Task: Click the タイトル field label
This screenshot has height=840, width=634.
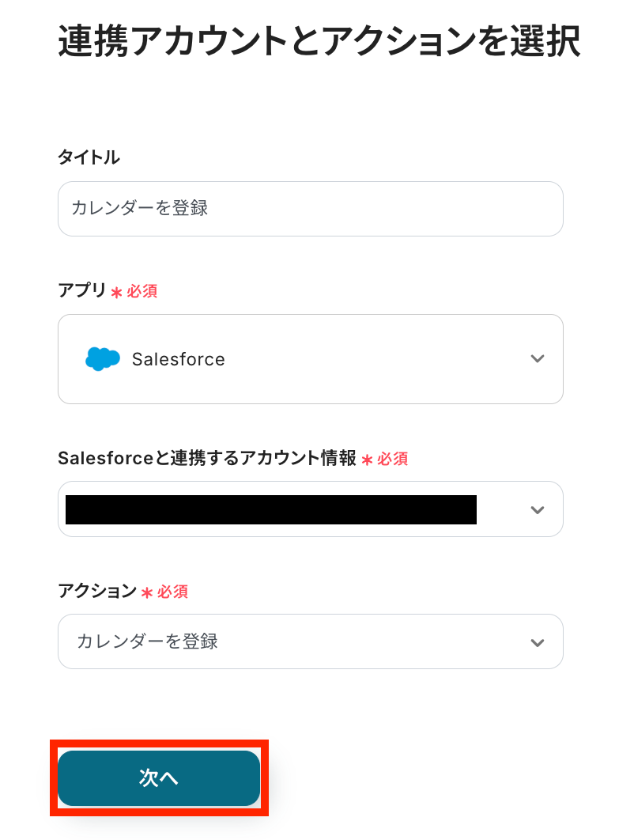Action: [89, 157]
